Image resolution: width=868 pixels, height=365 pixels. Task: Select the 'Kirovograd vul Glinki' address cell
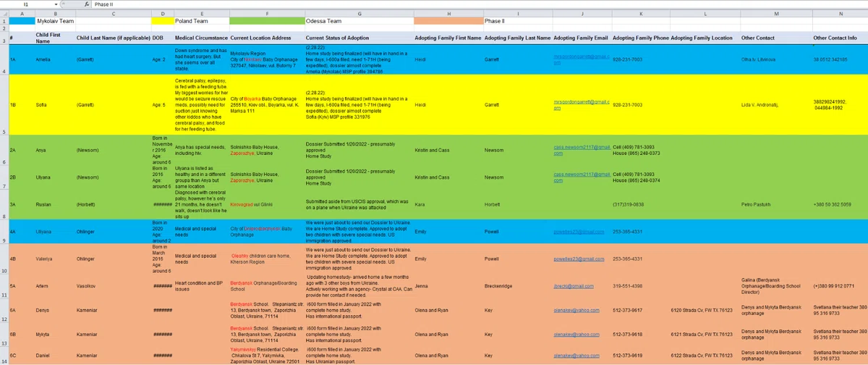point(266,204)
